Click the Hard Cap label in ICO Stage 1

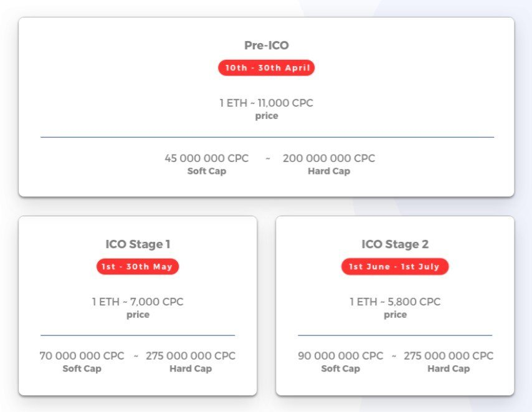[x=191, y=369]
